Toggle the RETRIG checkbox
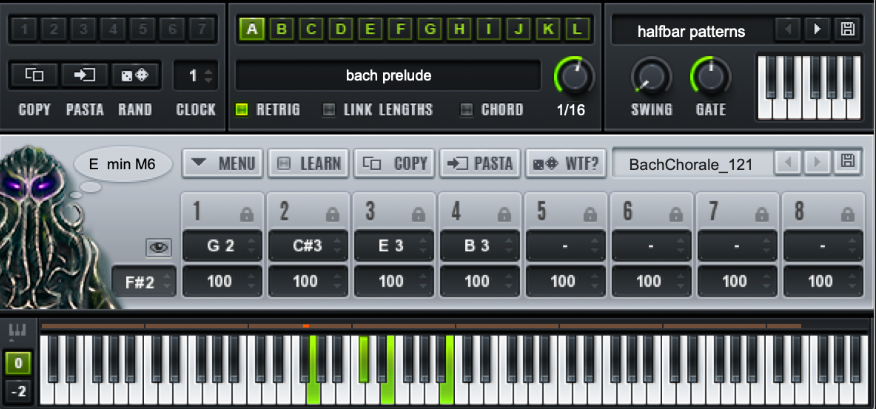Screen dimensions: 876x409 coord(241,110)
